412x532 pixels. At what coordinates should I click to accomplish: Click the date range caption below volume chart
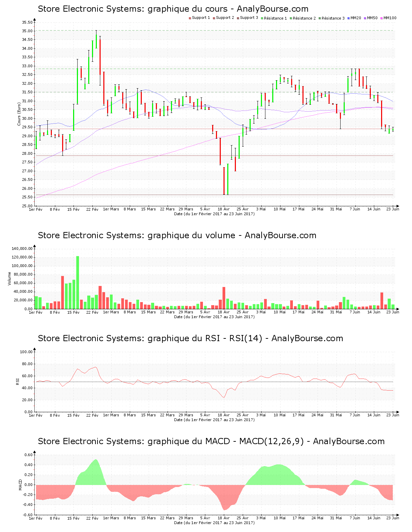[x=214, y=317]
